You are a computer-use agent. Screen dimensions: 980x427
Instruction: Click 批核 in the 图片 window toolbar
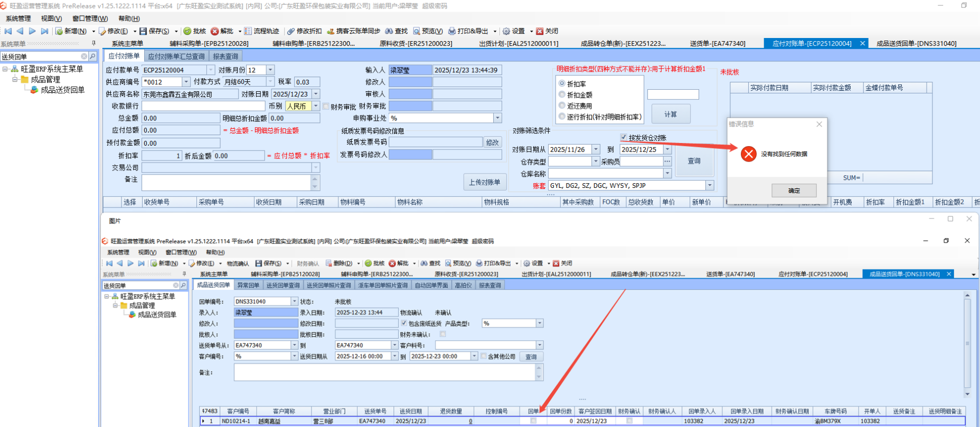coord(375,263)
